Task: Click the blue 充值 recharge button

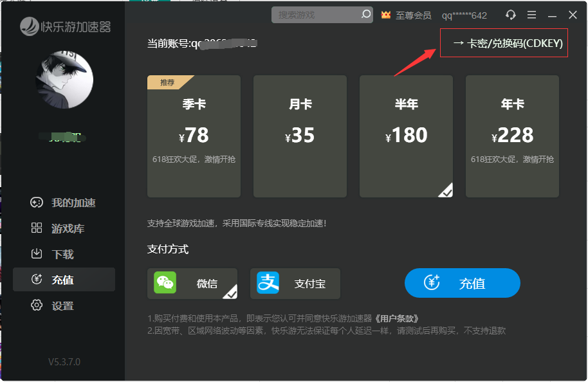Action: [463, 283]
